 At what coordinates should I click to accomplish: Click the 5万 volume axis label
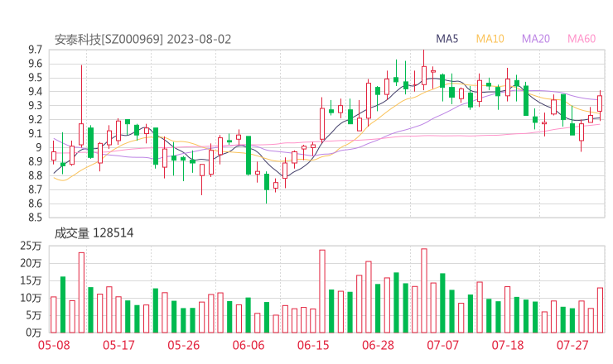pos(34,315)
